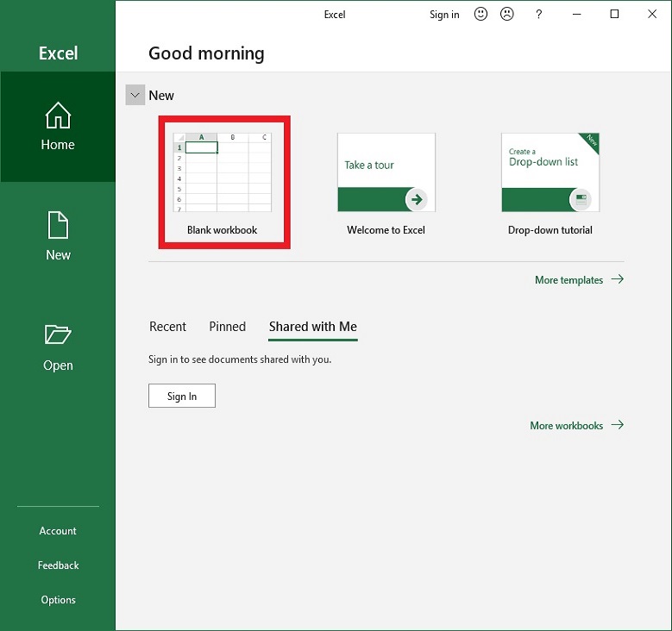Screen dimensions: 672x631
Task: Click the 'Blank workbook' label text
Action: [x=222, y=230]
